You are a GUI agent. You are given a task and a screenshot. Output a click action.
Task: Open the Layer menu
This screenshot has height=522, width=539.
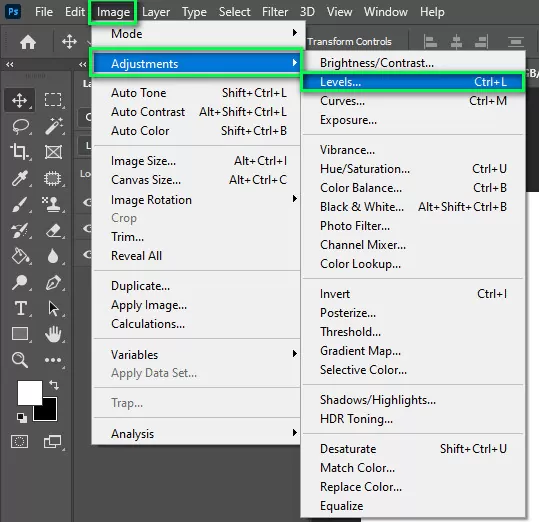156,12
